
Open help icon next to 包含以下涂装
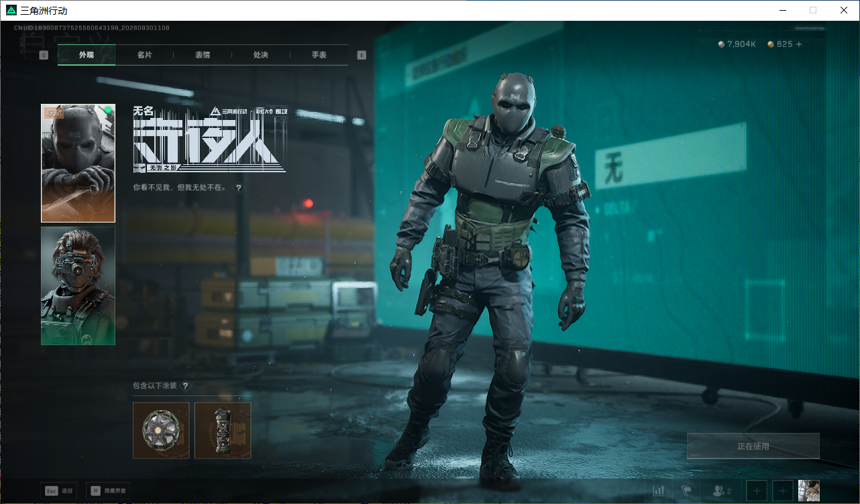186,386
